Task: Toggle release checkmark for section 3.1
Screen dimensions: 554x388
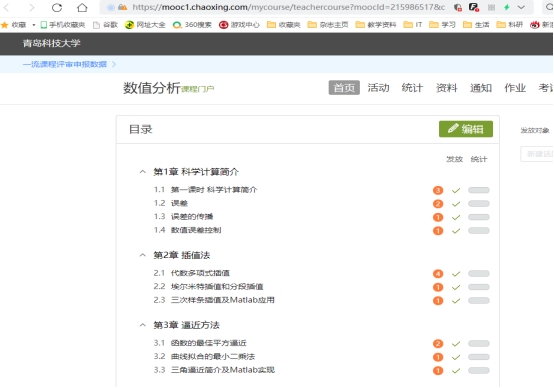Action: click(x=456, y=344)
